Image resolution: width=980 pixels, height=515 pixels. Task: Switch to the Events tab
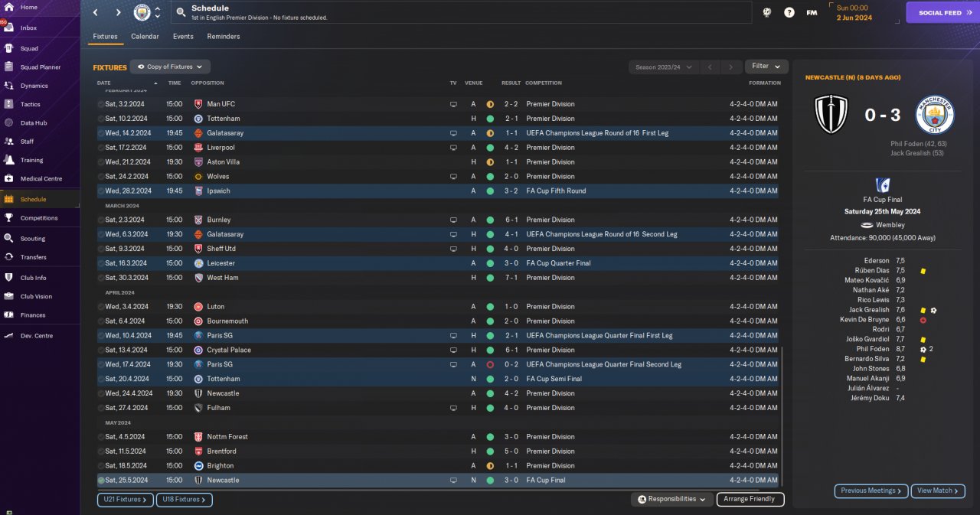(183, 36)
